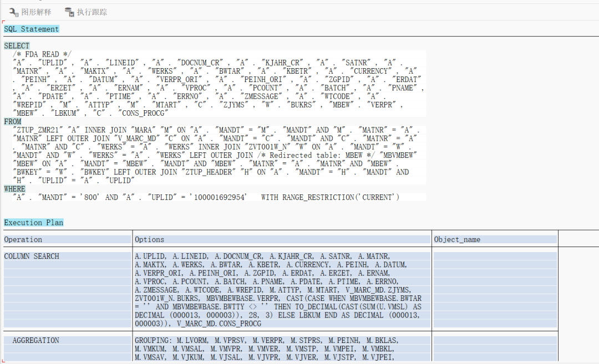Viewport: 599px width, 364px height.
Task: Select the SELECT keyword line
Action: click(x=17, y=46)
